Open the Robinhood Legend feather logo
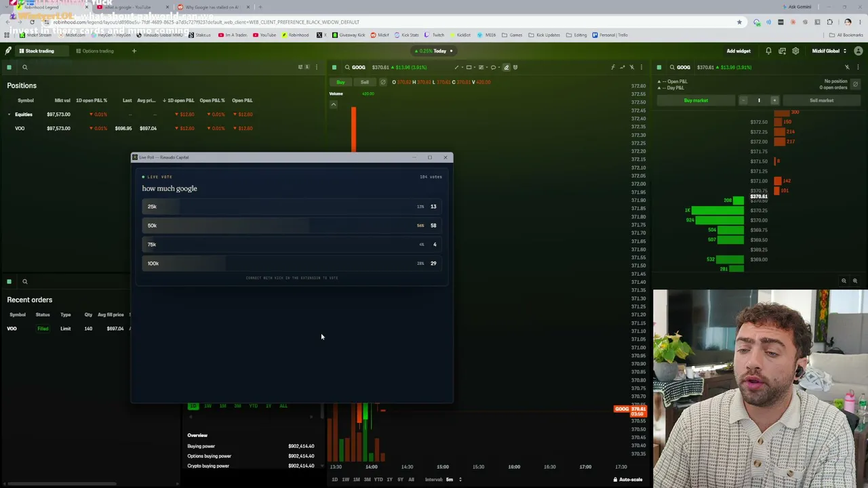This screenshot has height=488, width=868. (8, 51)
